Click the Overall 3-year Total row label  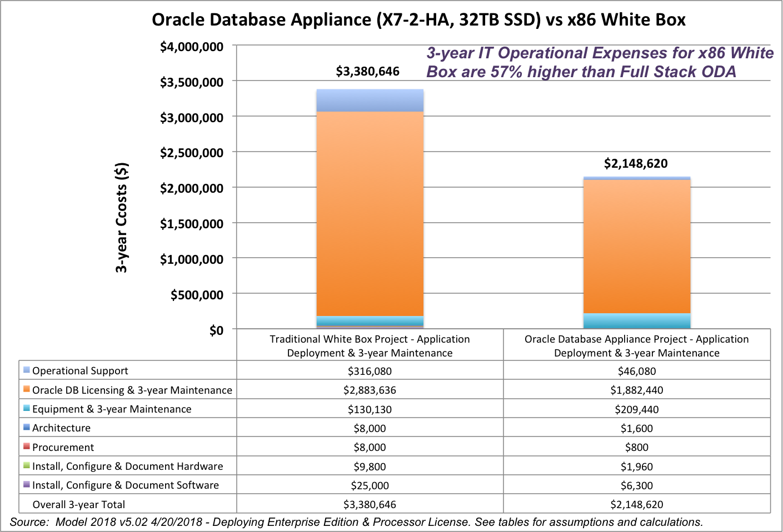(x=79, y=504)
